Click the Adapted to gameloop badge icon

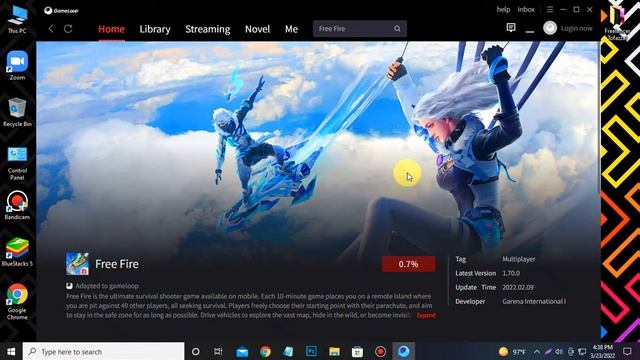coord(69,286)
